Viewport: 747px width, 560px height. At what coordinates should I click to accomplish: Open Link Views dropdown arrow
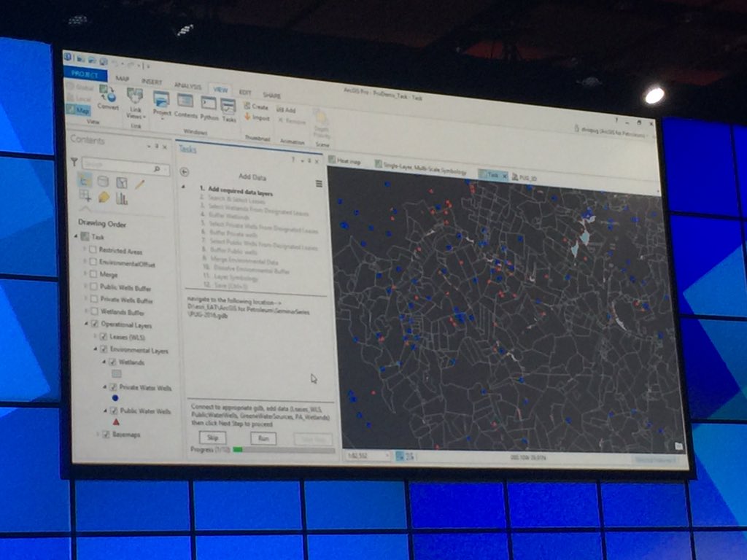pos(144,117)
